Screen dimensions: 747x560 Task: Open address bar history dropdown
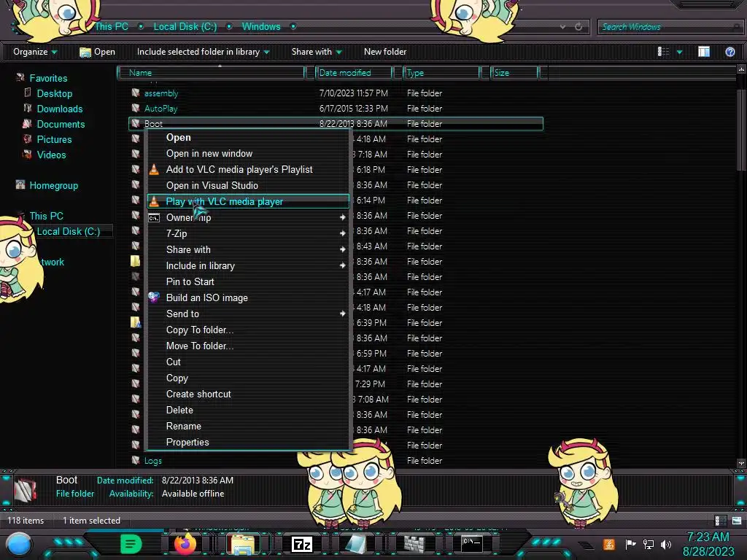coord(563,27)
